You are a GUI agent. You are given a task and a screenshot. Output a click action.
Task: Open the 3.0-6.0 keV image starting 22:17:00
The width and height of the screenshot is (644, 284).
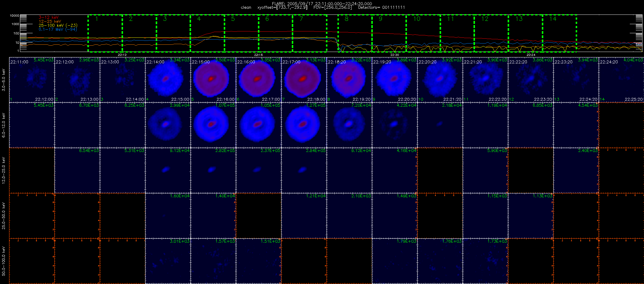pyautogui.click(x=304, y=80)
